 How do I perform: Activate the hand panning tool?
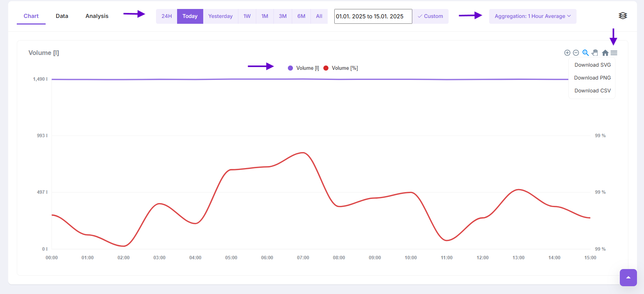tap(595, 53)
